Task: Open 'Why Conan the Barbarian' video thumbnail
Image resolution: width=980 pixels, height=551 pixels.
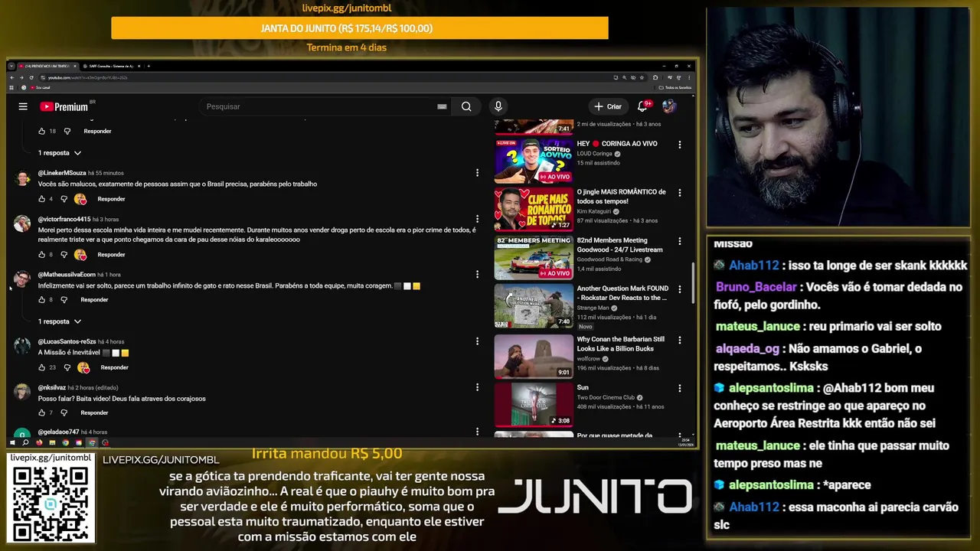Action: [x=534, y=356]
